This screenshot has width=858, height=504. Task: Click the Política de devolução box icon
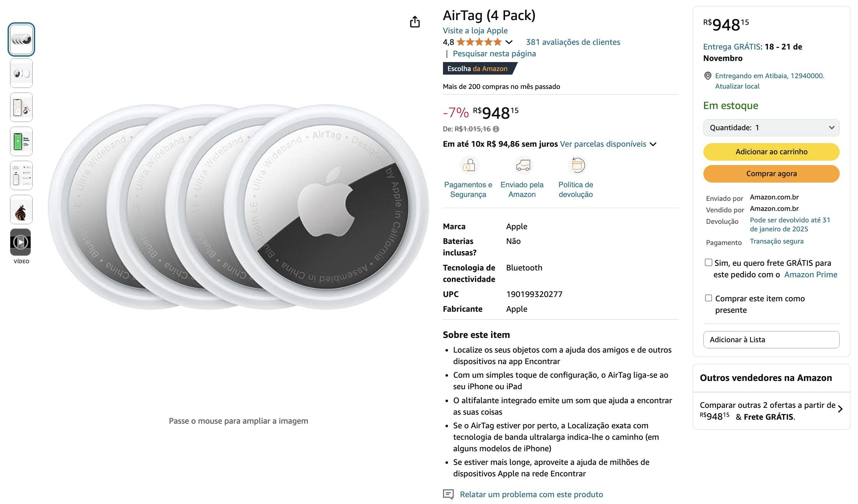[x=577, y=165]
